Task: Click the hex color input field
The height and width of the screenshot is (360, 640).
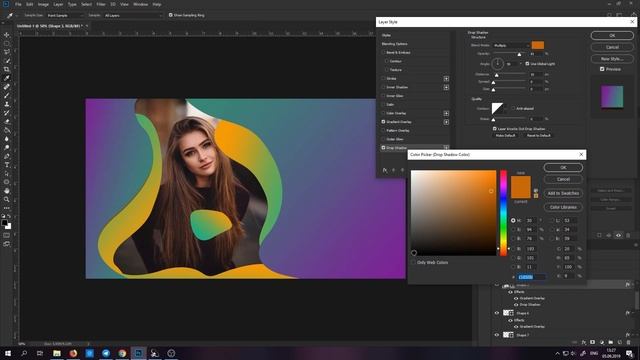Action: [x=531, y=277]
